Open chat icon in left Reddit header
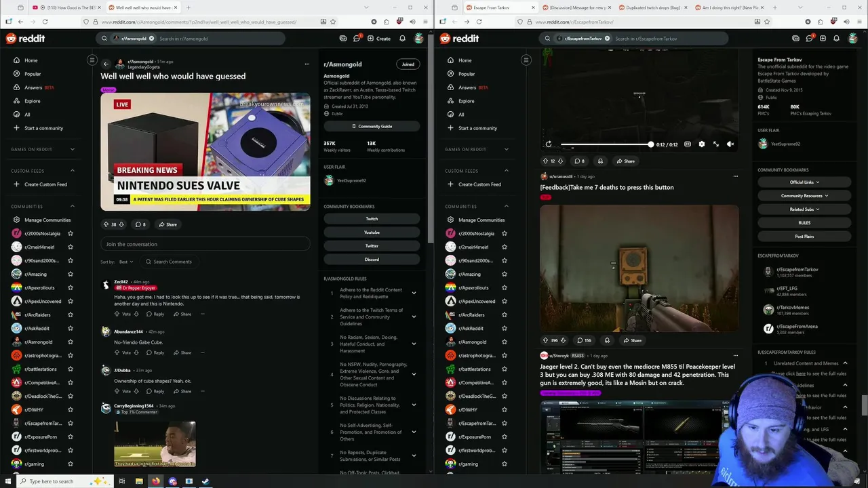868x488 pixels. pos(357,39)
